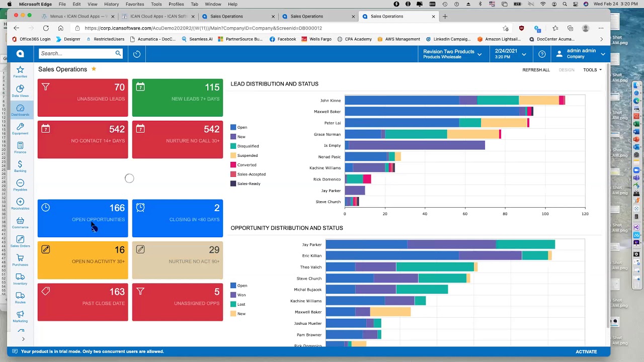Click the Acumatica home logo
Viewport: 644px width, 362px height.
(x=20, y=53)
